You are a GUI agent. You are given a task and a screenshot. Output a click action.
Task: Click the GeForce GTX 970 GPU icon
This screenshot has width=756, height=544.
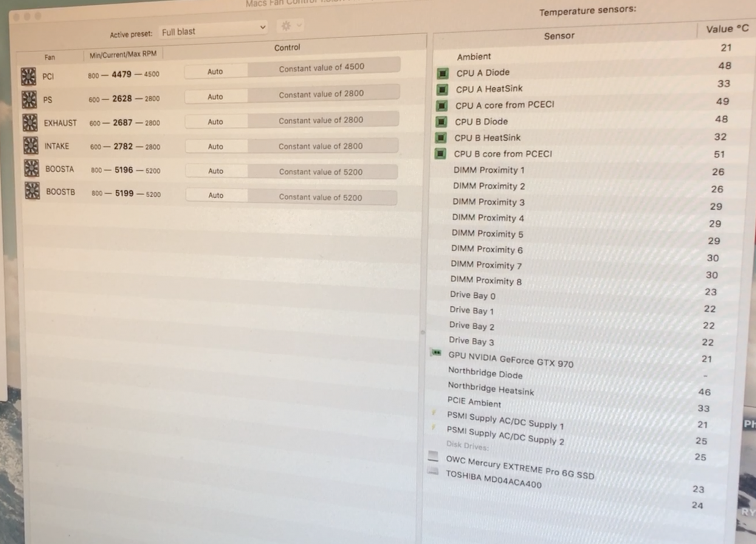pos(436,353)
